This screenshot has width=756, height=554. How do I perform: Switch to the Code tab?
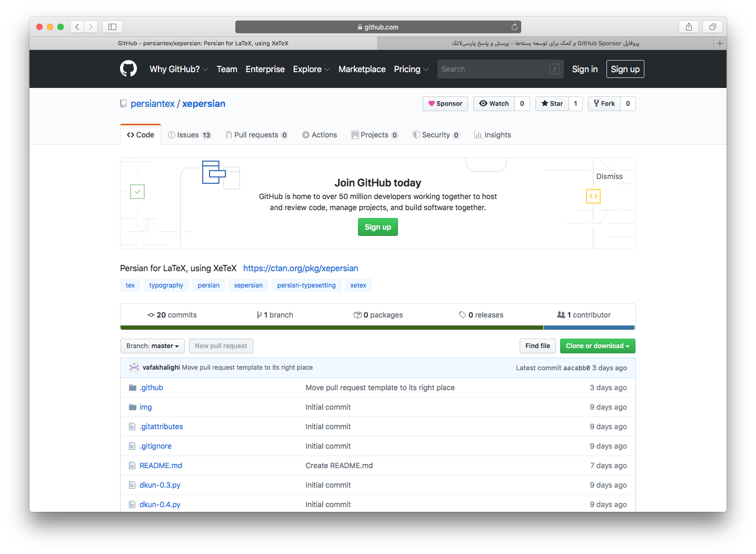click(x=141, y=135)
